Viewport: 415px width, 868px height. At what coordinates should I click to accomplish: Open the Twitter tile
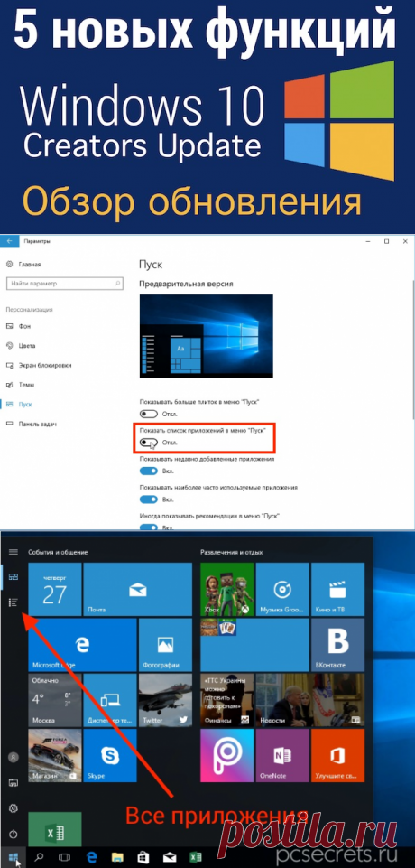point(165,700)
